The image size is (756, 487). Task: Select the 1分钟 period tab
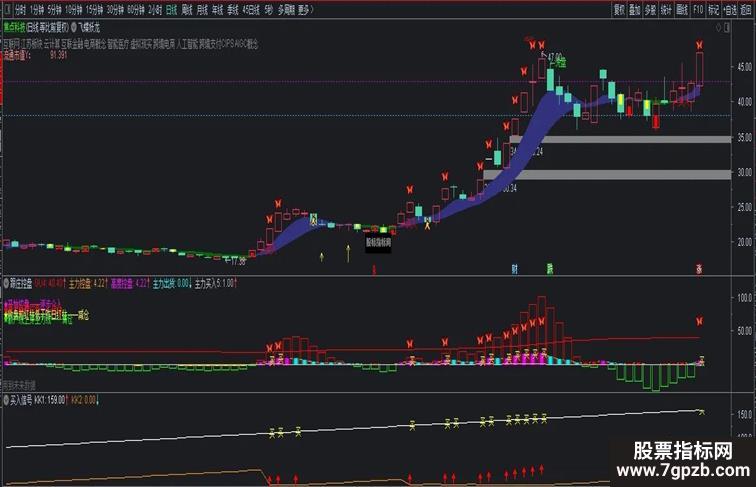click(x=37, y=10)
